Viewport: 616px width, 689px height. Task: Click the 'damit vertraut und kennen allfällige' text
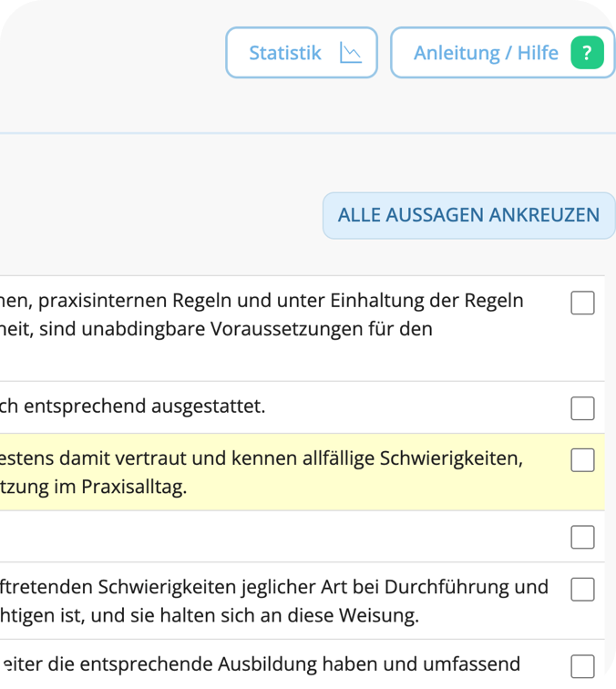click(264, 458)
